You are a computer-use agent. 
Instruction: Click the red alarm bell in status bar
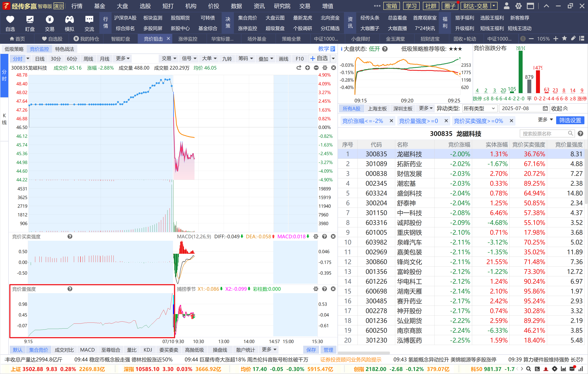point(546,369)
